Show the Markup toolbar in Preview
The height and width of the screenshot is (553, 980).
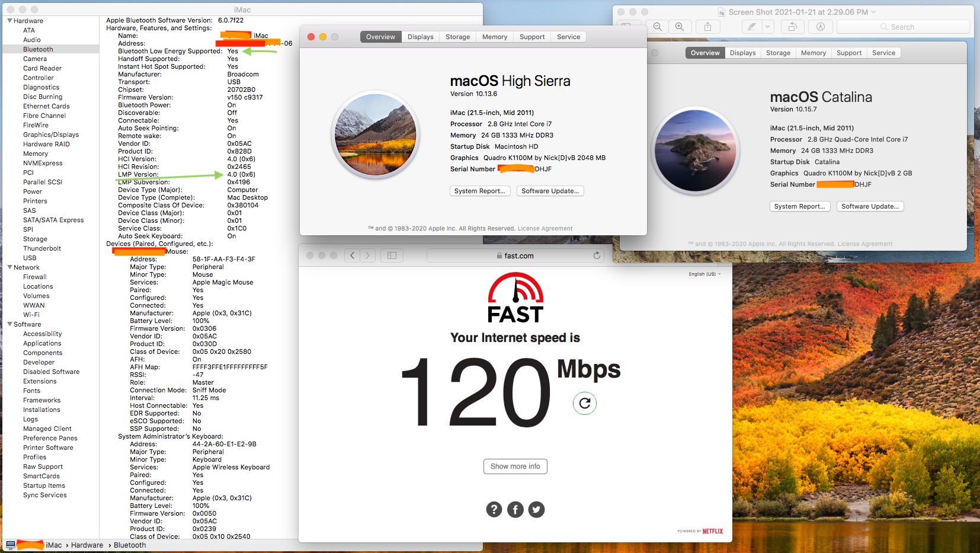point(821,27)
